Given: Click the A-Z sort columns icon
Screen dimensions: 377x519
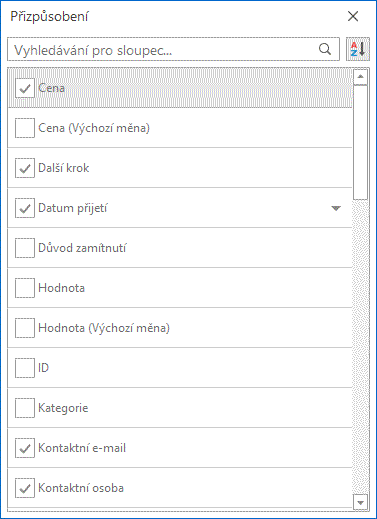Looking at the screenshot, I should pyautogui.click(x=358, y=49).
